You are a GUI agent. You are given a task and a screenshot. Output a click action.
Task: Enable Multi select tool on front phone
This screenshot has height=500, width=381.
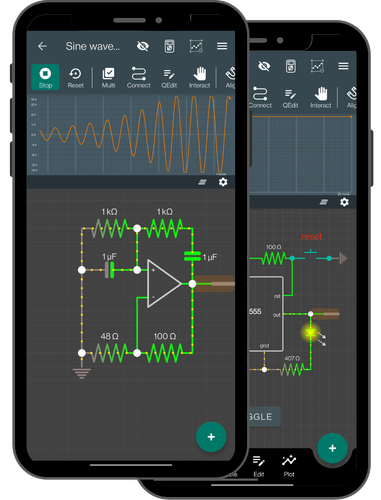[108, 78]
